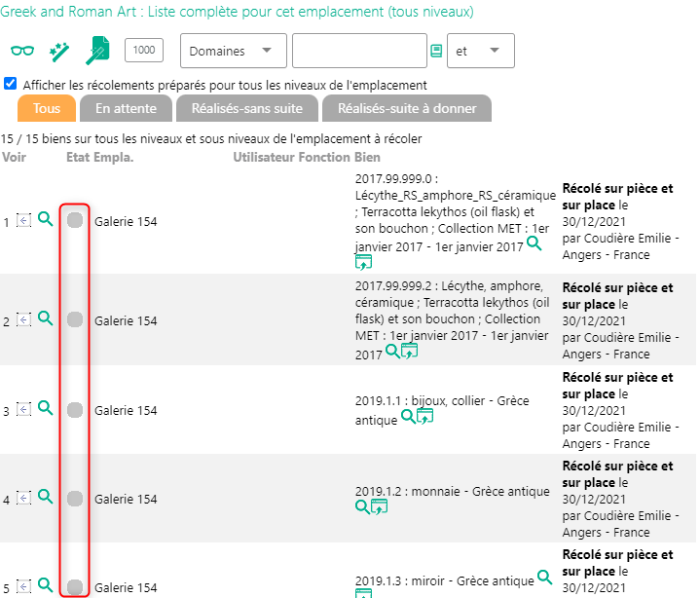
Task: Click the magic wand icon
Action: click(59, 50)
